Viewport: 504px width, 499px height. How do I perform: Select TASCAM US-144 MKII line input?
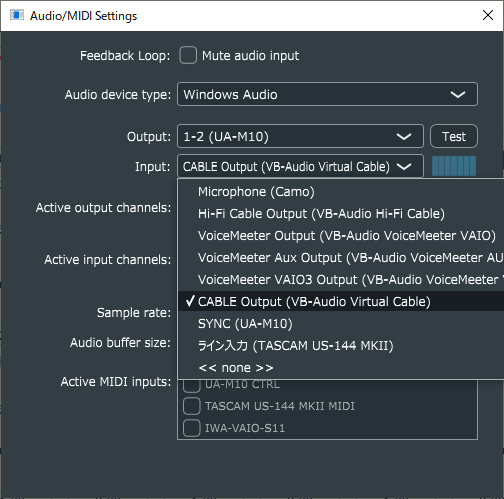341,346
